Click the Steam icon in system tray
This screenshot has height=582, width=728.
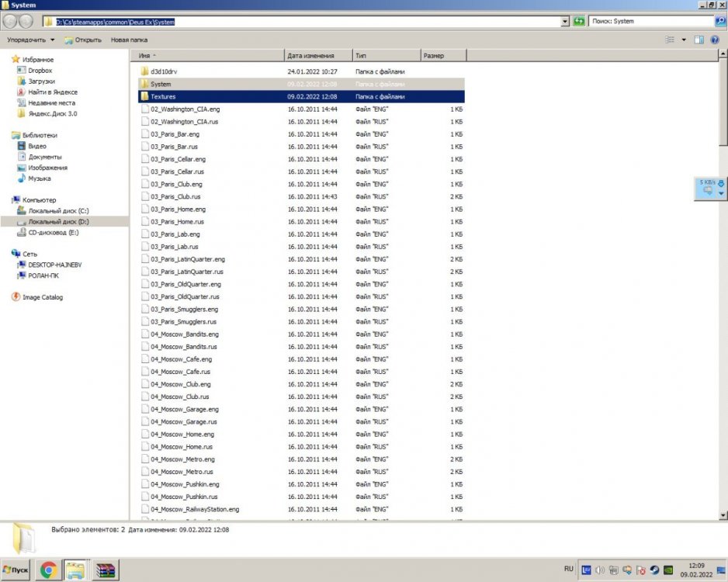pos(654,570)
